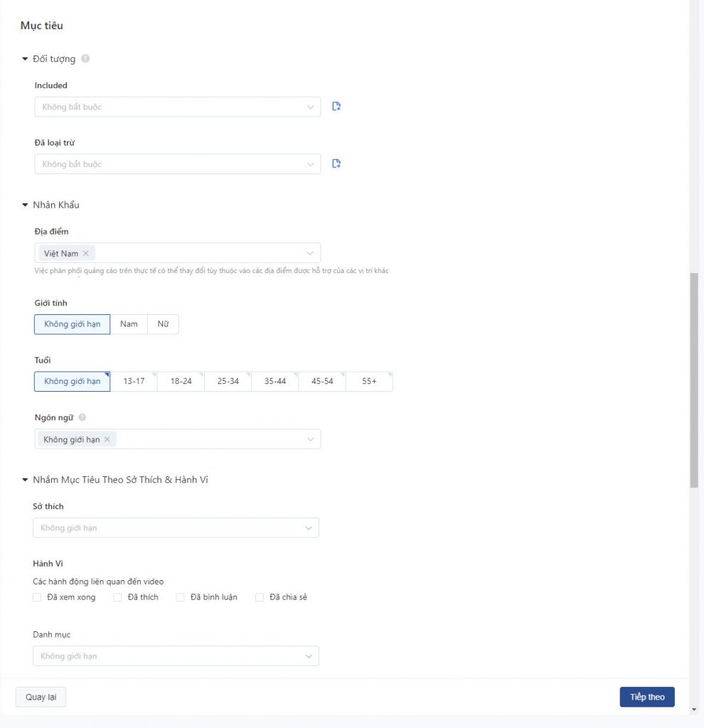Screen dimensions: 704x728
Task: Click the create audience icon beside Included
Action: pos(336,107)
